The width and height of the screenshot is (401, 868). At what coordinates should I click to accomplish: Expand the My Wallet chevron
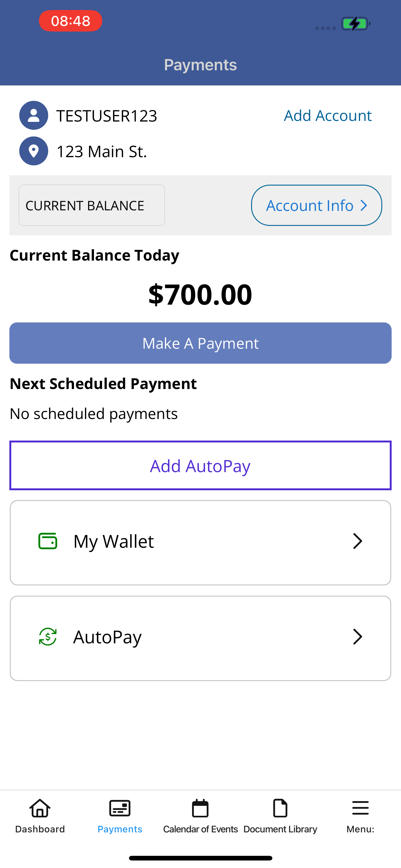click(358, 541)
